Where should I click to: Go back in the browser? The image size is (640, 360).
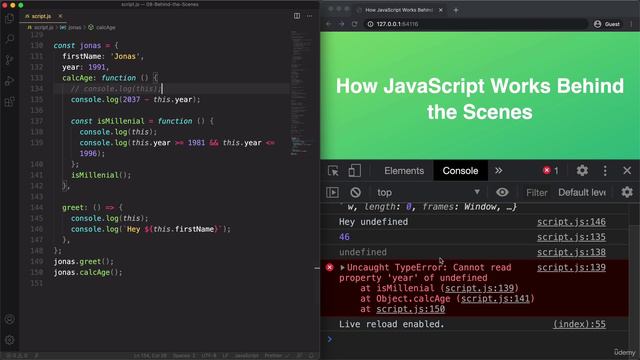329,24
